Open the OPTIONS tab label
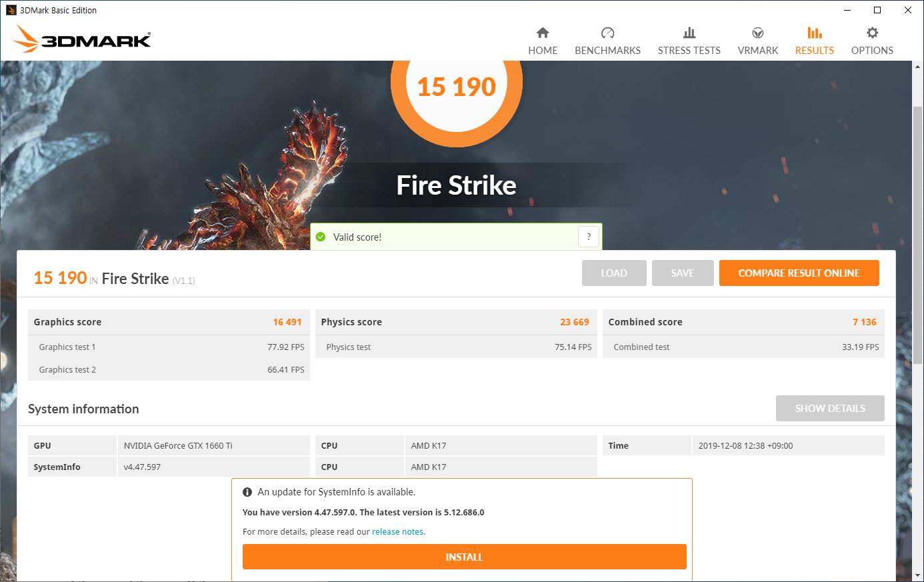The image size is (924, 582). pyautogui.click(x=872, y=51)
